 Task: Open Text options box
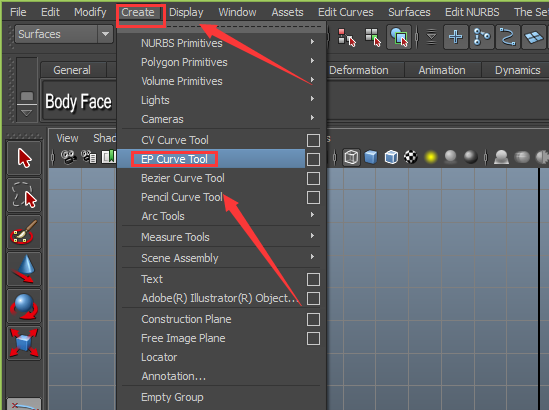pyautogui.click(x=313, y=279)
